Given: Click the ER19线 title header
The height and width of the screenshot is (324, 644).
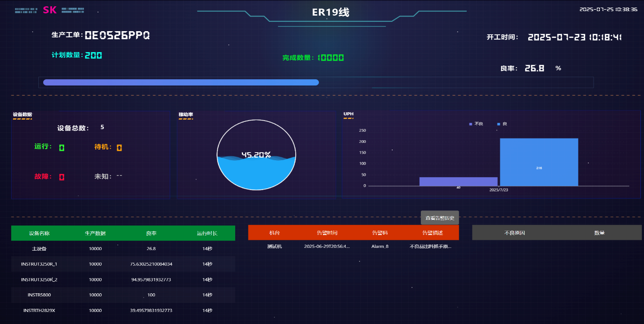Looking at the screenshot, I should (x=330, y=12).
